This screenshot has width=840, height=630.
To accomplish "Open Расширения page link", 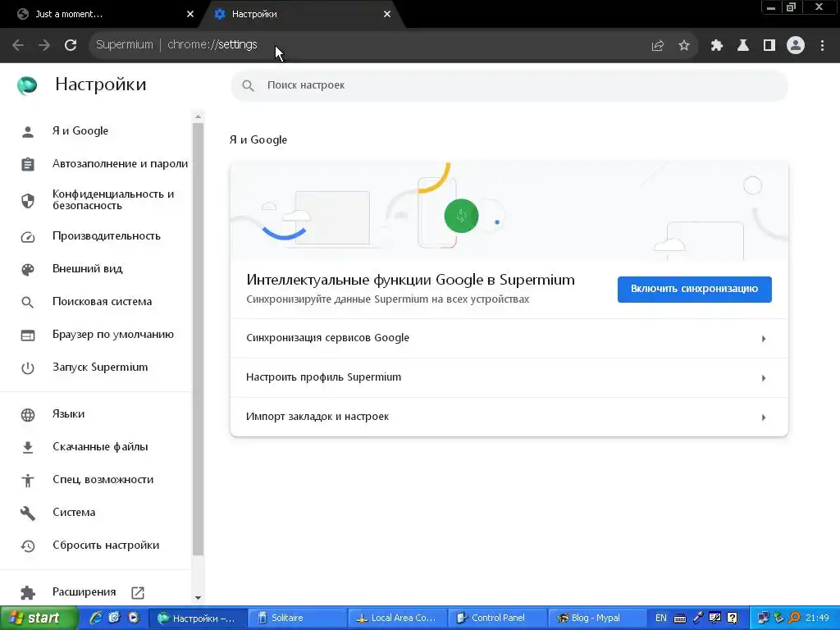I will tap(84, 592).
